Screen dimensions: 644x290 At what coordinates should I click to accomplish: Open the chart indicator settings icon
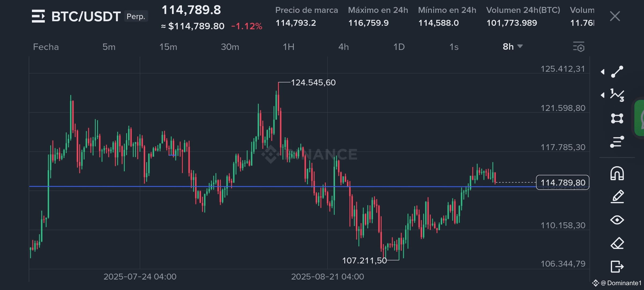pyautogui.click(x=579, y=47)
